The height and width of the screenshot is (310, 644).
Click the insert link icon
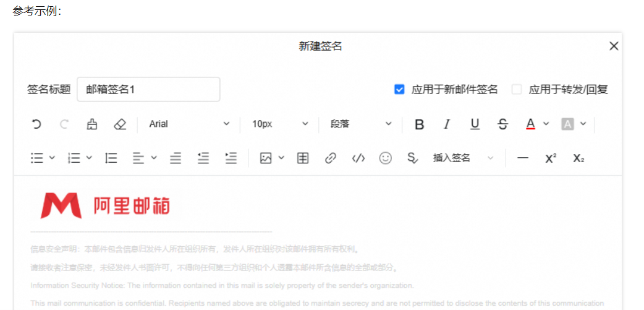coord(331,158)
